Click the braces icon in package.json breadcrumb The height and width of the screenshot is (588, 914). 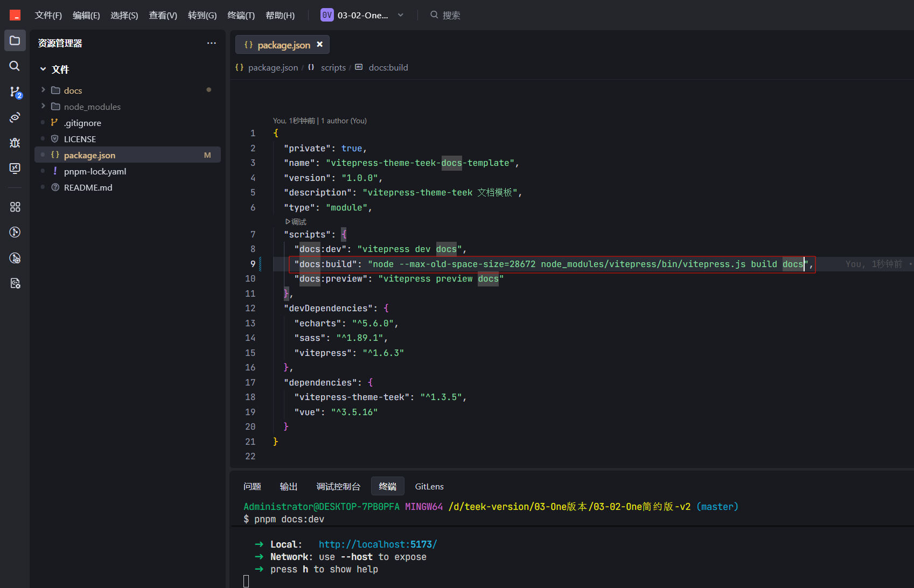tap(240, 67)
